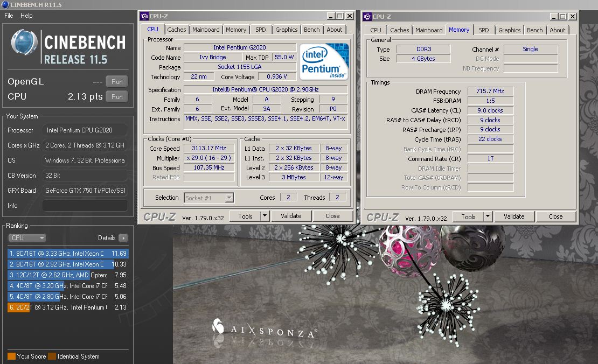The width and height of the screenshot is (598, 364).
Task: Click left CPU-Z title bar icon
Action: (144, 16)
